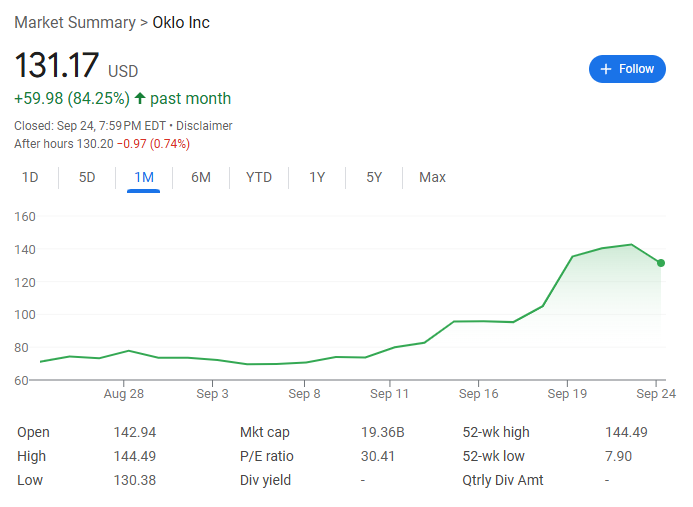The image size is (693, 507).
Task: Select the 1D time range tab
Action: [x=30, y=177]
